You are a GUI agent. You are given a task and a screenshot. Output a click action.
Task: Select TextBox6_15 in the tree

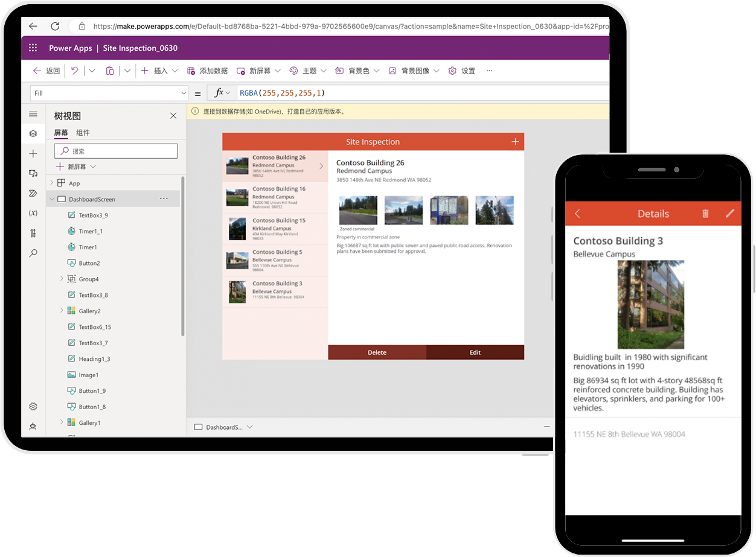[x=95, y=327]
